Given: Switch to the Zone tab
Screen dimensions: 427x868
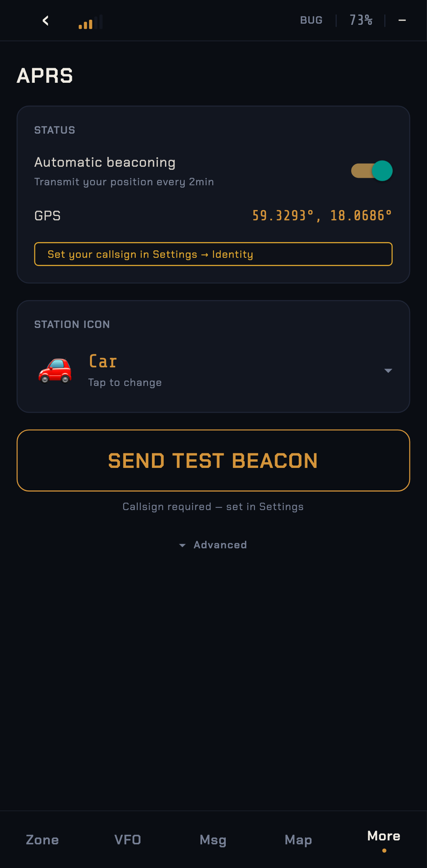Looking at the screenshot, I should pos(42,840).
